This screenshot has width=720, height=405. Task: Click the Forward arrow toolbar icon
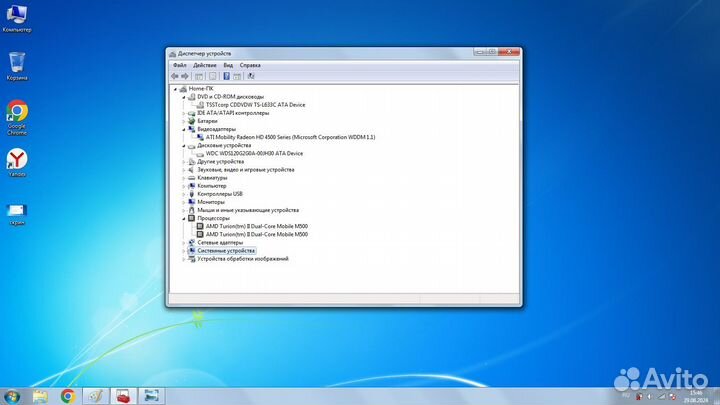185,76
